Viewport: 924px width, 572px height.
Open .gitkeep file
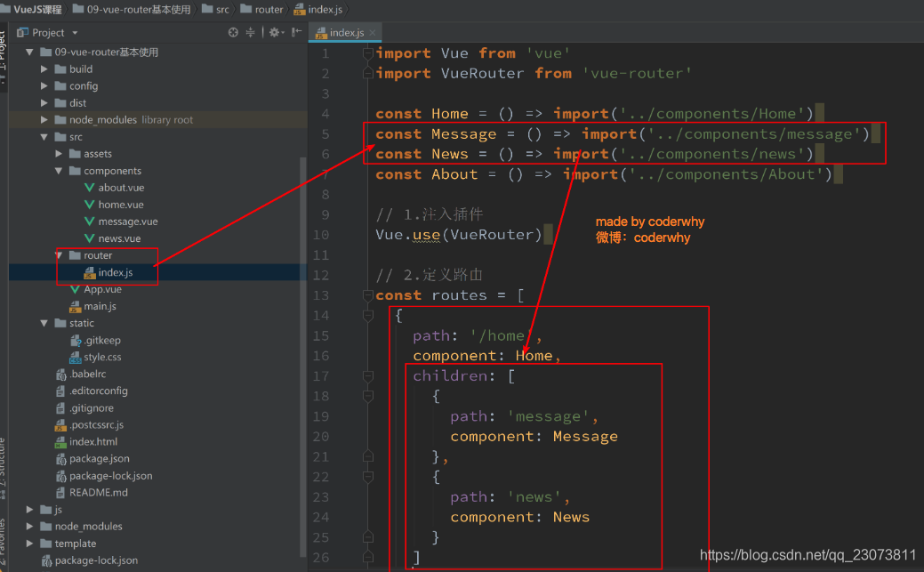coord(102,340)
